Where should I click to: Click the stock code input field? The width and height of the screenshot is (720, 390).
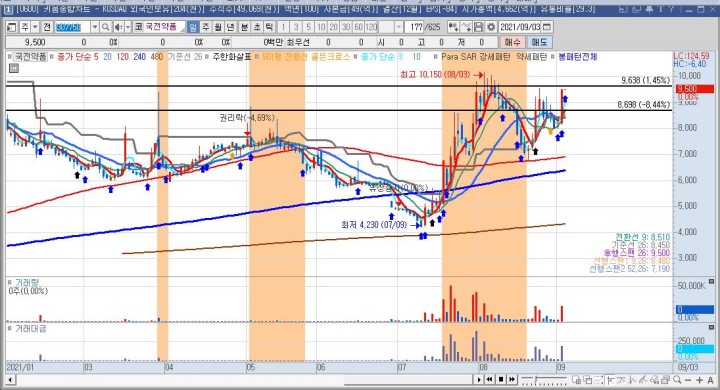[72, 27]
